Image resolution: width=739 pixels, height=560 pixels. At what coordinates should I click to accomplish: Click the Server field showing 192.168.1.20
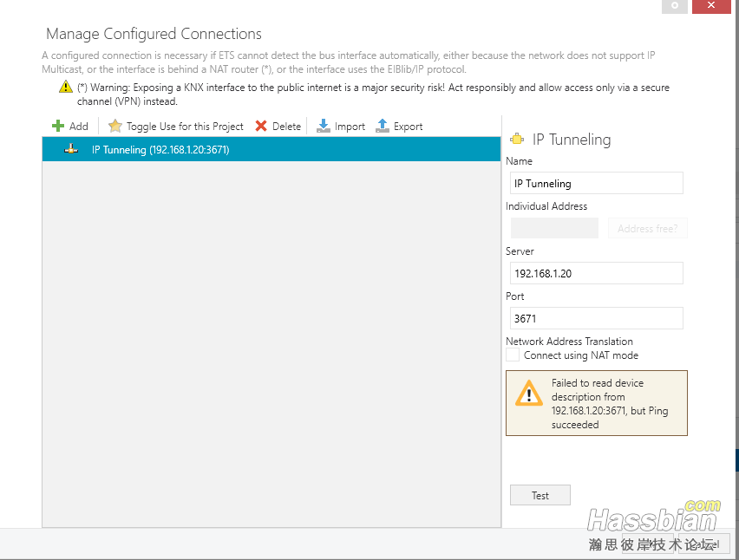(x=596, y=273)
